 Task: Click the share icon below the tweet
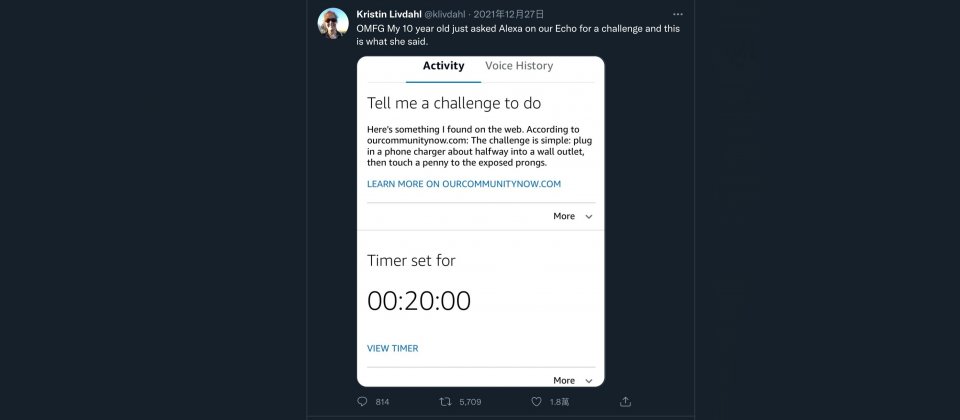[625, 401]
